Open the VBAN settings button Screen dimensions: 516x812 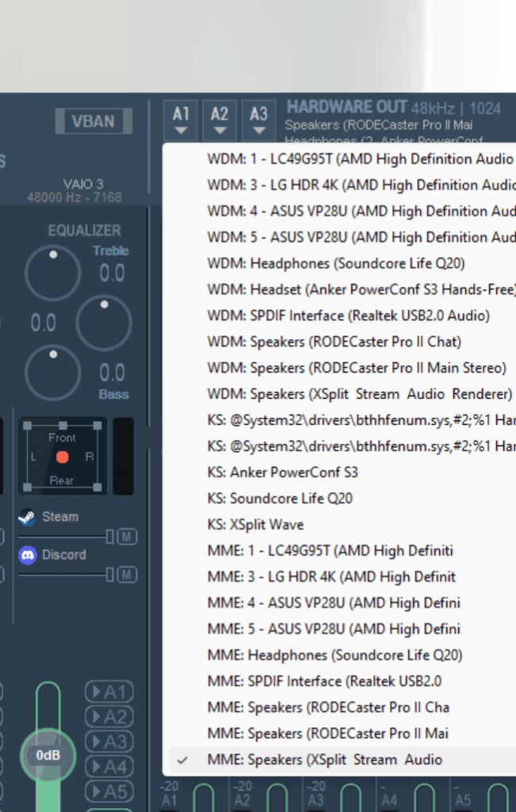(94, 121)
